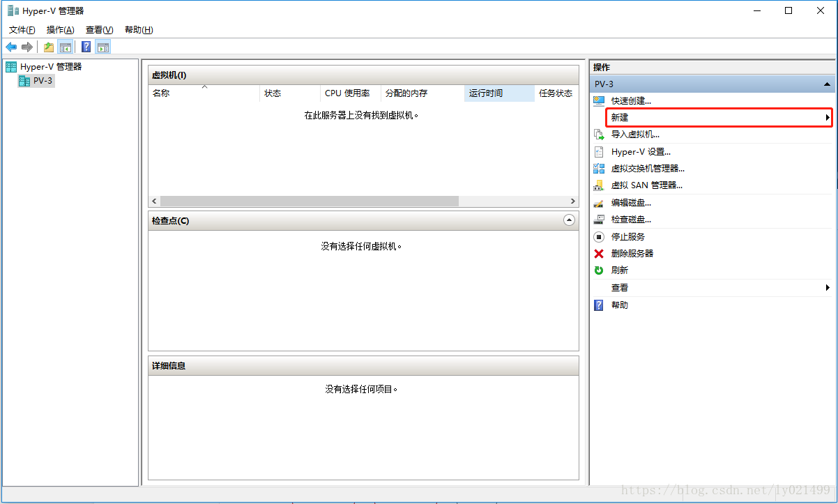Click the Up one level folder icon
This screenshot has width=838, height=504.
point(49,47)
